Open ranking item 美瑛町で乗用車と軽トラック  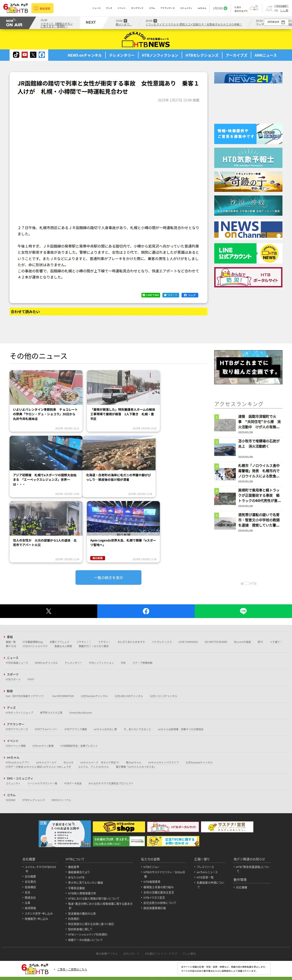click(x=248, y=498)
